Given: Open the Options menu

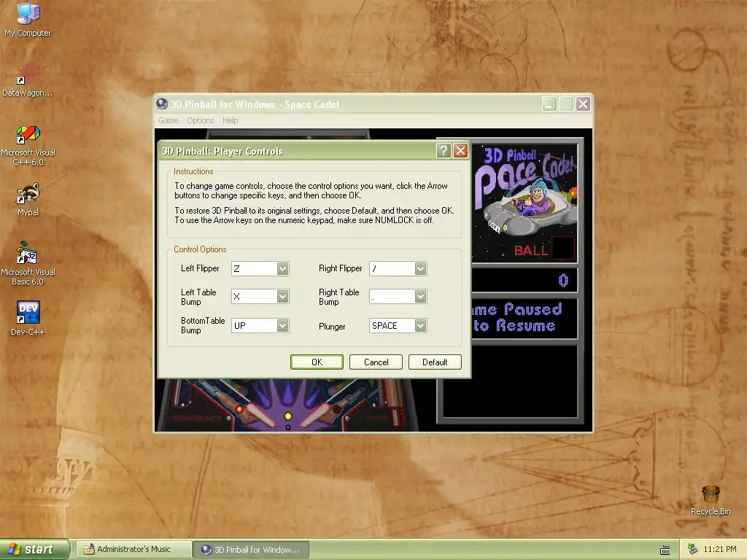Looking at the screenshot, I should pos(200,120).
